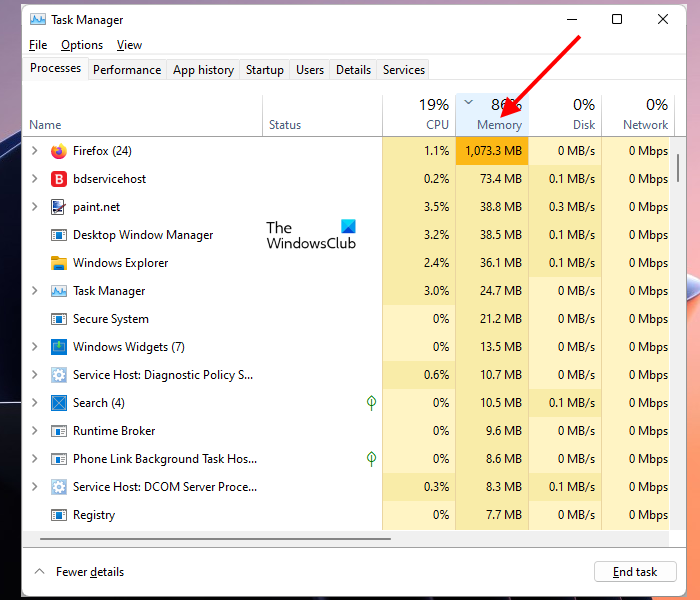This screenshot has width=700, height=600.
Task: Click the End task button
Action: (635, 572)
